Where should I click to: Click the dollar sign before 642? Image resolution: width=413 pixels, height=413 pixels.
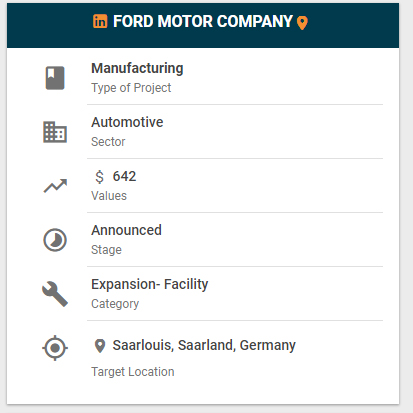coord(99,177)
